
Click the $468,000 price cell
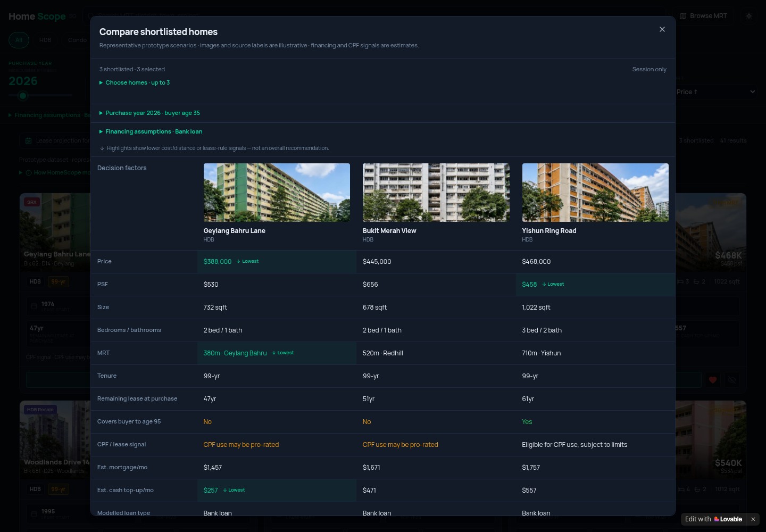pyautogui.click(x=595, y=262)
